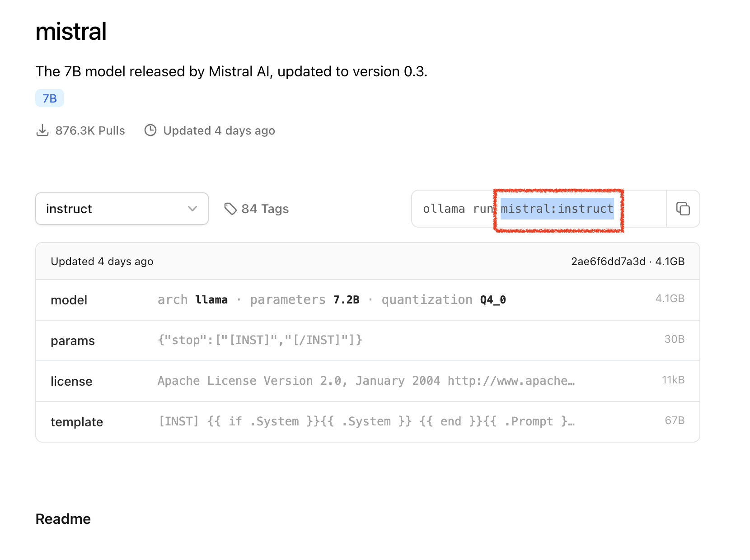Click the 7B size badge

(50, 98)
